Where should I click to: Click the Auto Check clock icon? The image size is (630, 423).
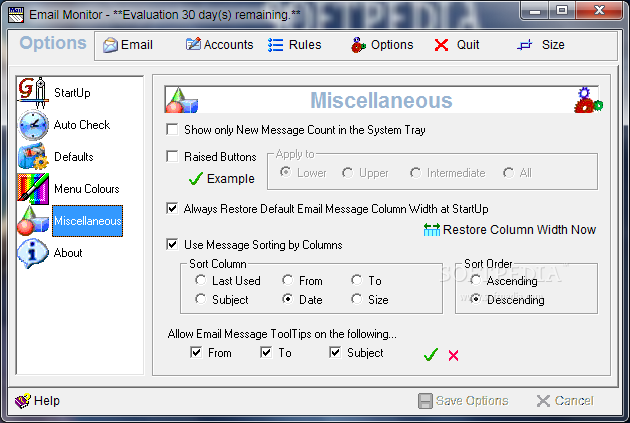(x=33, y=125)
